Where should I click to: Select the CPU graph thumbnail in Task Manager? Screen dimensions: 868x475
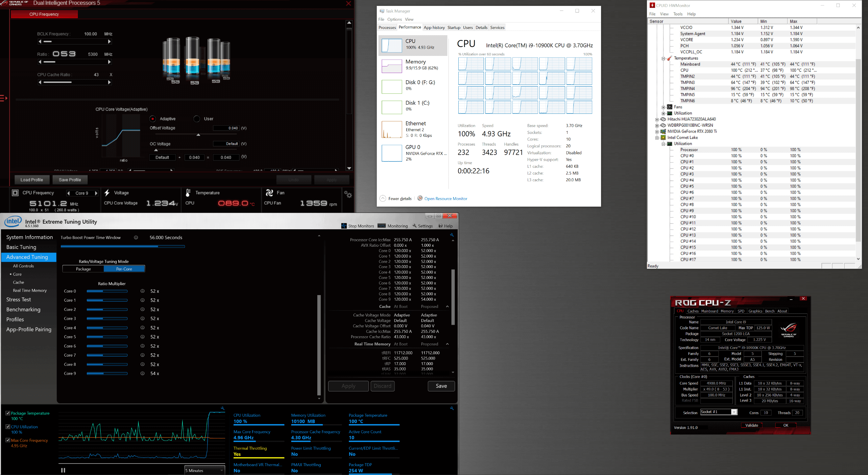[x=392, y=45]
